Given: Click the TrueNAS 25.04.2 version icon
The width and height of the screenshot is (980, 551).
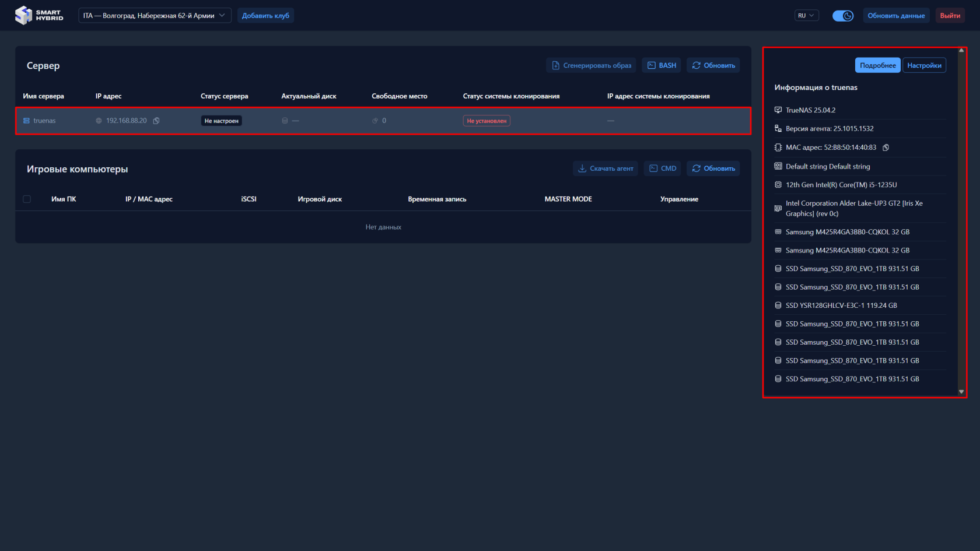Looking at the screenshot, I should point(778,110).
